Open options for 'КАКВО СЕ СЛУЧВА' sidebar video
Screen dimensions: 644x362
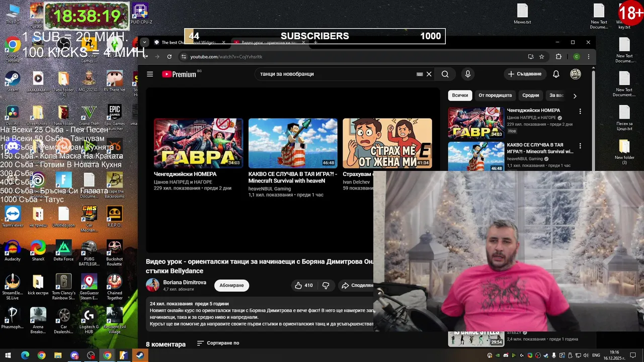pos(580,146)
